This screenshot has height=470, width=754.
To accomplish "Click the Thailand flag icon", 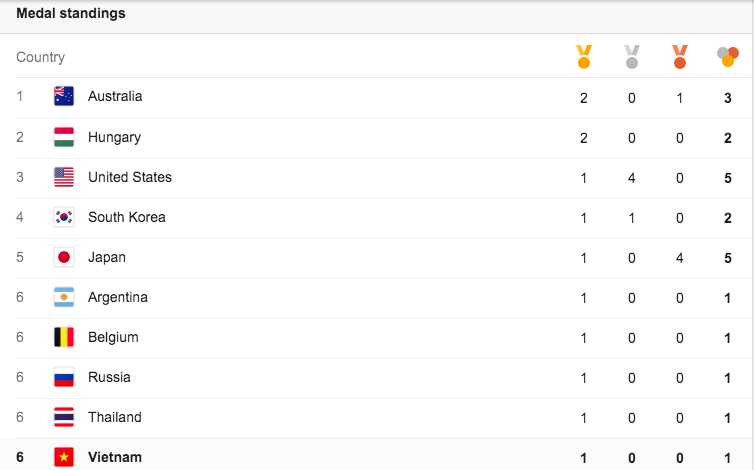I will (64, 417).
